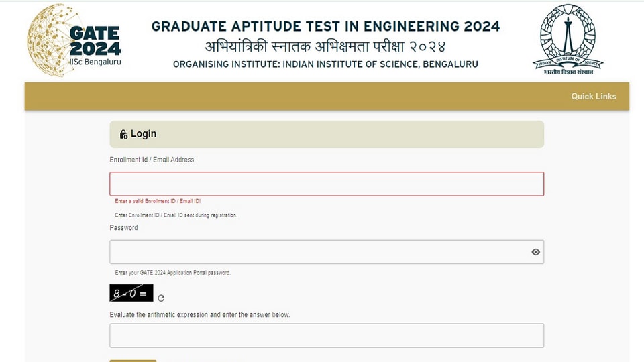Image resolution: width=644 pixels, height=362 pixels.
Task: Click the gold button below the captcha field
Action: point(133,361)
